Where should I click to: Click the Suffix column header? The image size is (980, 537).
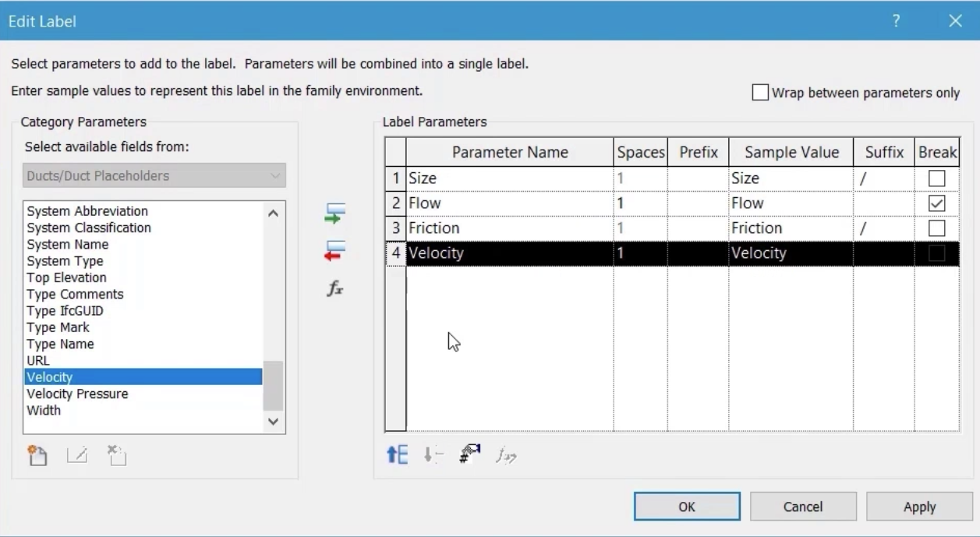click(x=884, y=153)
